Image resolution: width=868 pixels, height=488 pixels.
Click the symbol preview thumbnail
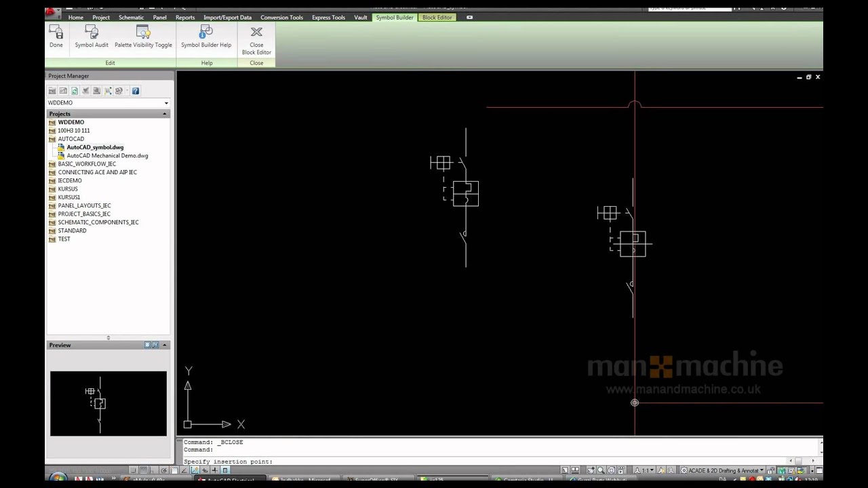tap(108, 403)
